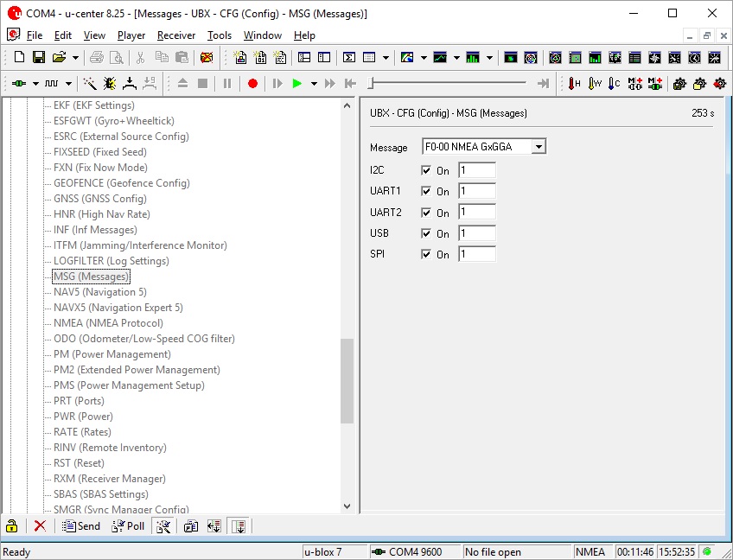Click the gear icon with the red arrow
Viewport: 733px width, 560px height.
tap(720, 84)
